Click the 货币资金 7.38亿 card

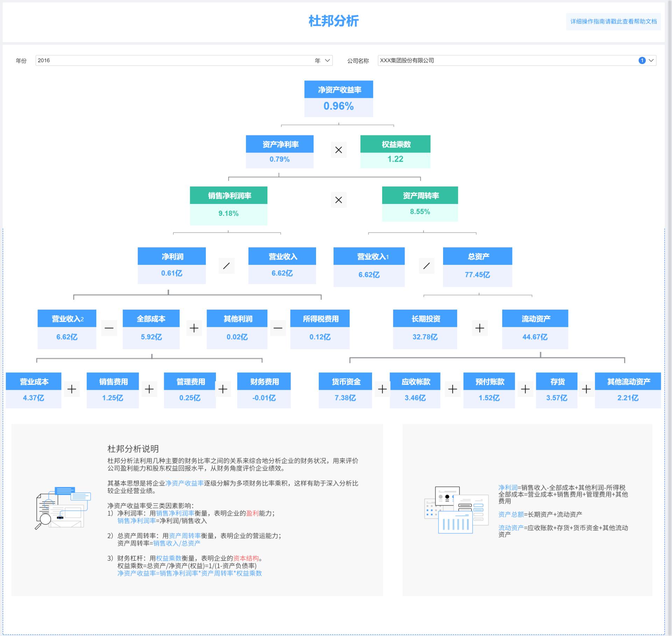point(345,390)
